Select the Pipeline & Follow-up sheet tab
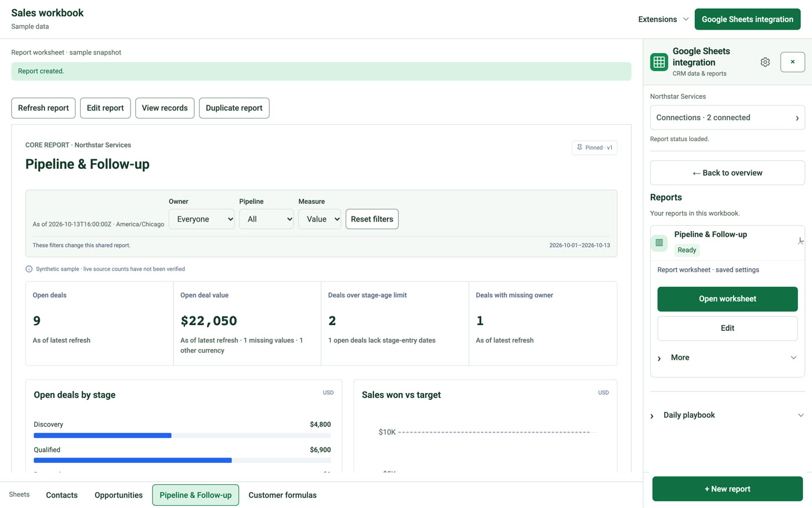Image resolution: width=812 pixels, height=508 pixels. coord(195,495)
